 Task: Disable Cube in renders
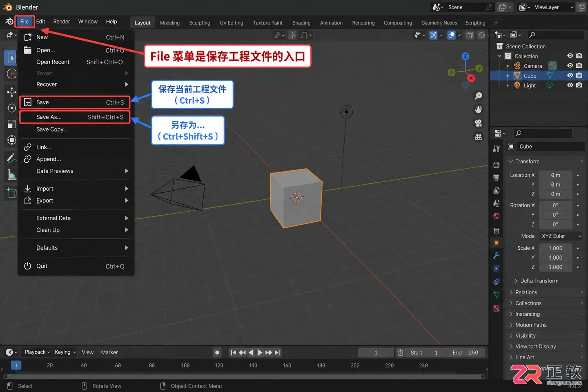[x=579, y=76]
